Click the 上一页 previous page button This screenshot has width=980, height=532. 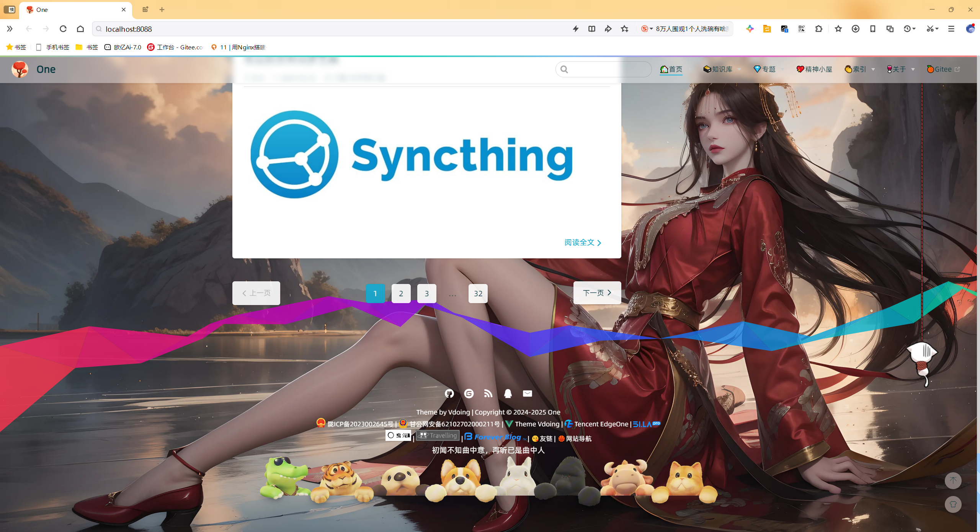click(256, 293)
